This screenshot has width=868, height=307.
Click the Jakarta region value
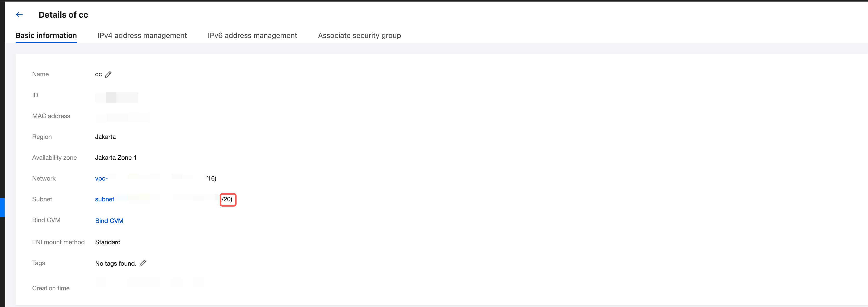(x=105, y=137)
